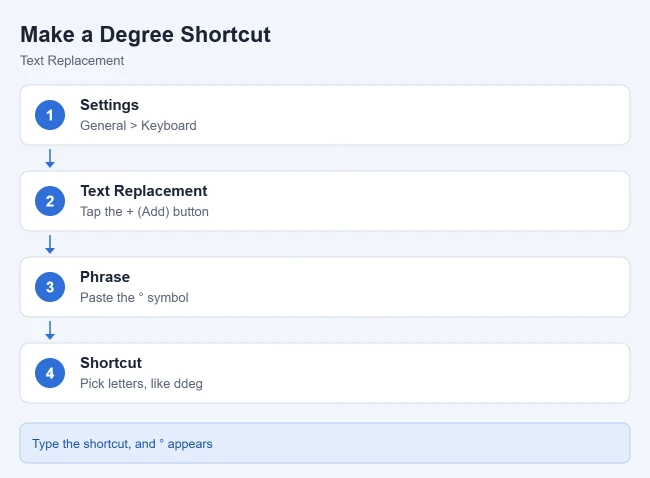This screenshot has width=650, height=478.
Task: Click the 'Phrase' step title
Action: coord(105,277)
